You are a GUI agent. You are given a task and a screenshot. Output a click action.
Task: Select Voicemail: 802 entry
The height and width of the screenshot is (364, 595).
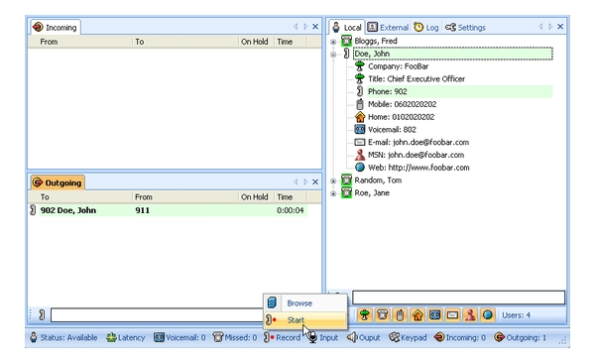392,129
